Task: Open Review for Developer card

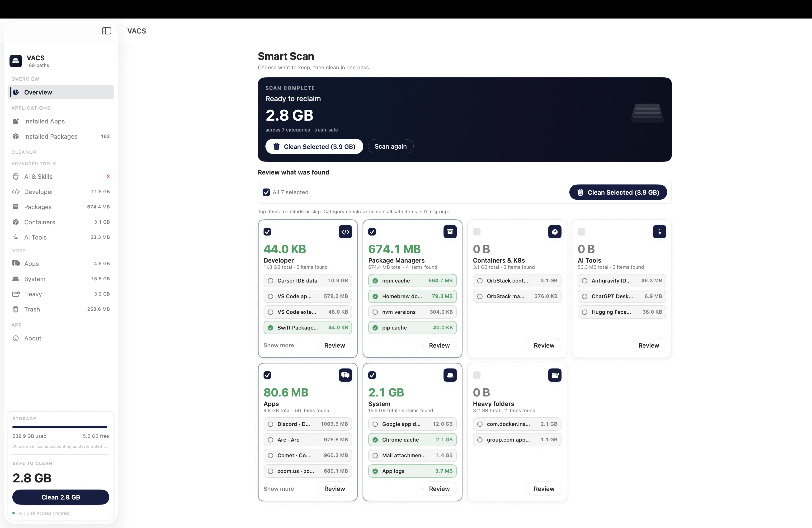Action: coord(335,345)
